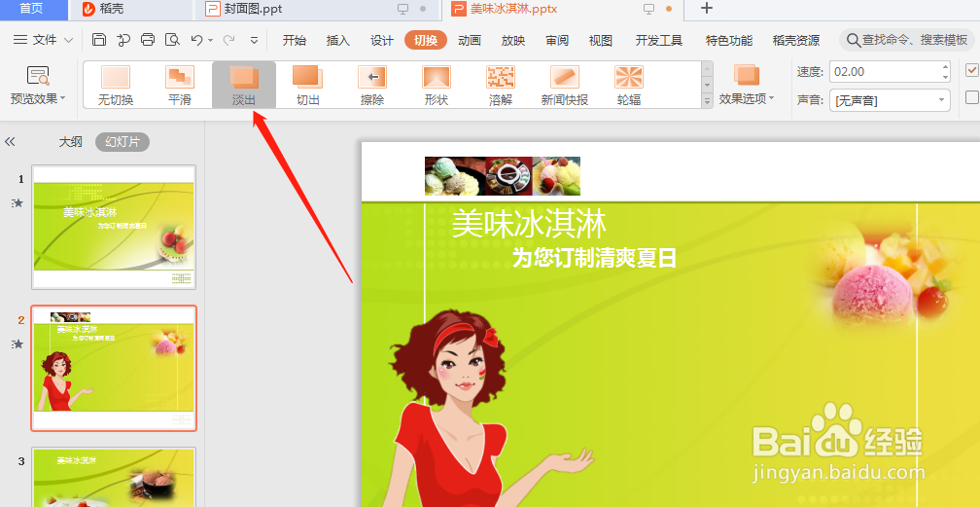
Task: Select the 溶解 dissolve transition
Action: (501, 85)
